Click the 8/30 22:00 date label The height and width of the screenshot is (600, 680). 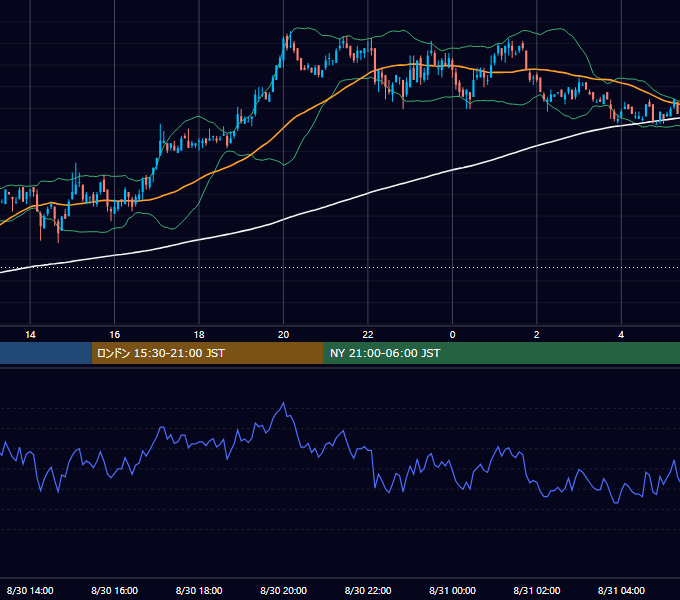tap(368, 590)
